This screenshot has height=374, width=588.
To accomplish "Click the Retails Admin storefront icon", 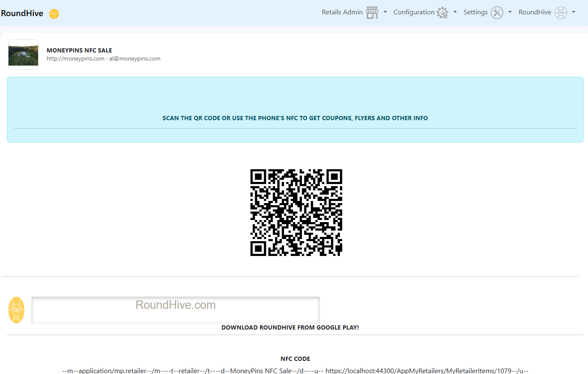I will 372,13.
